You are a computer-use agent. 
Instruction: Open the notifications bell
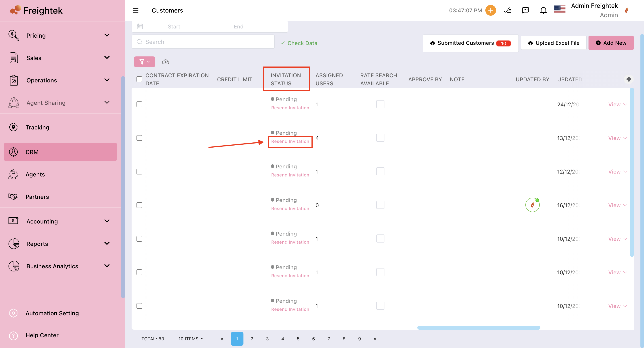point(543,10)
